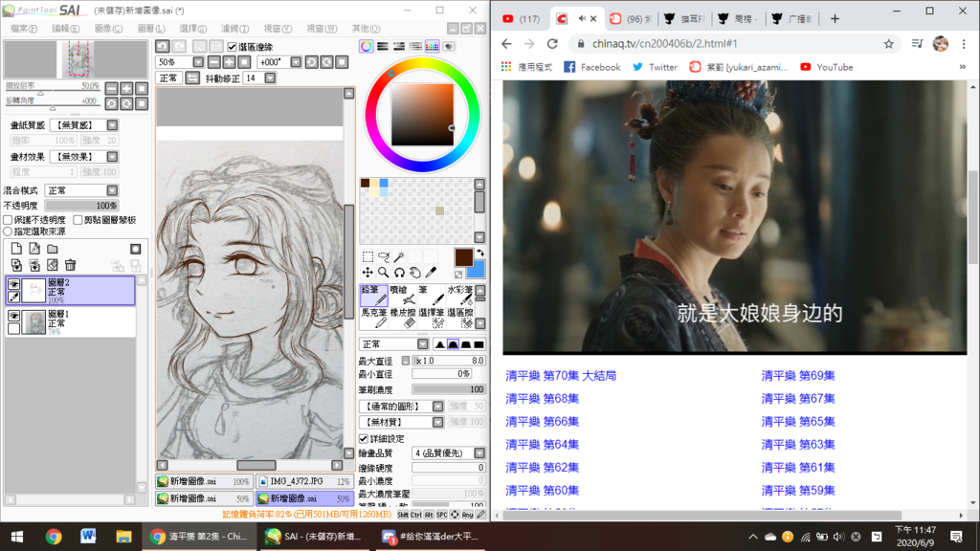Open 清平樂 第70集 大結局 episode link
The width and height of the screenshot is (980, 551).
561,375
